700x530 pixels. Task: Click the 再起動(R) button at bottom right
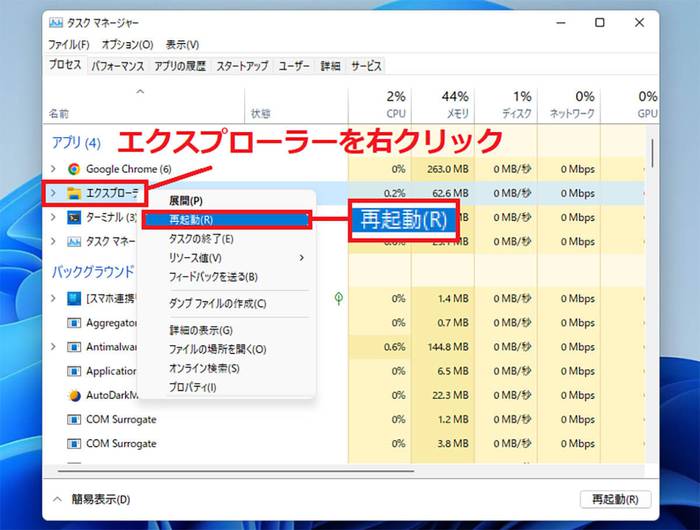(615, 499)
